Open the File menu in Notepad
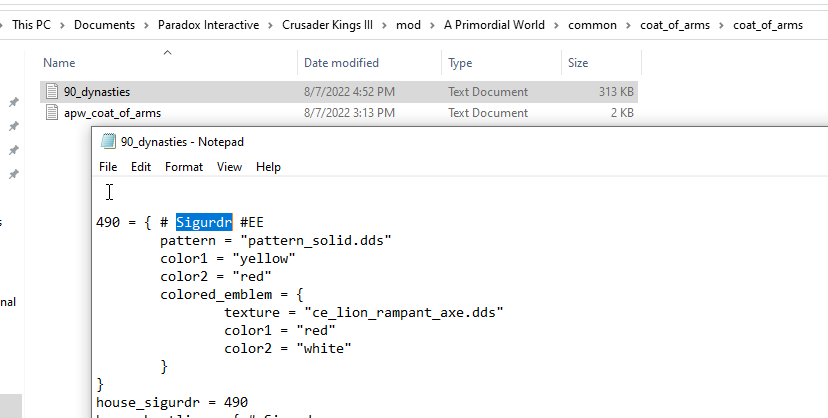Image resolution: width=828 pixels, height=418 pixels. click(108, 167)
